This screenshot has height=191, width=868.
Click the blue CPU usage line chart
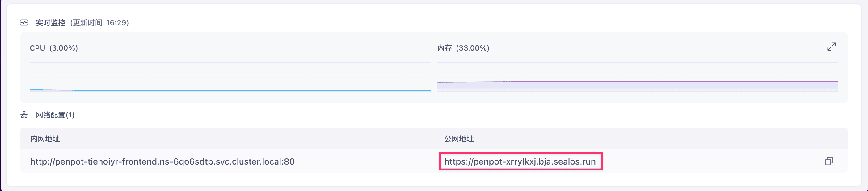coord(230,90)
